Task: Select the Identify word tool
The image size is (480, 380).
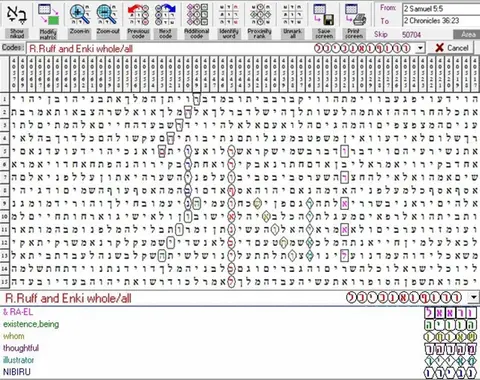Action: pos(229,15)
